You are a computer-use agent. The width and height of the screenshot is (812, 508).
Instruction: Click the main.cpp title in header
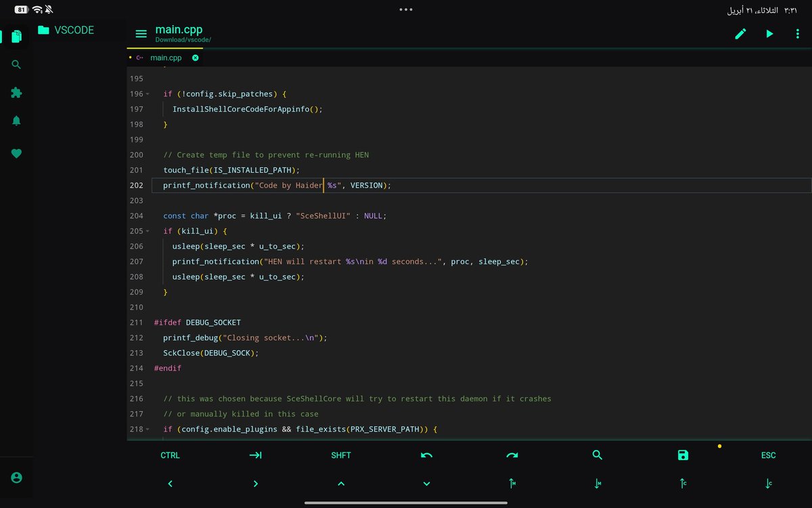pos(179,30)
